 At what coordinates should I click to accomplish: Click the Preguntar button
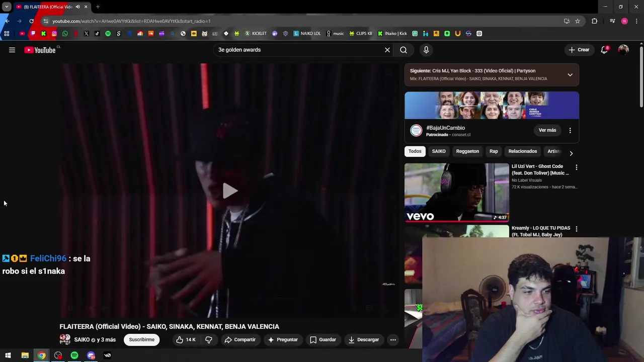pyautogui.click(x=283, y=340)
